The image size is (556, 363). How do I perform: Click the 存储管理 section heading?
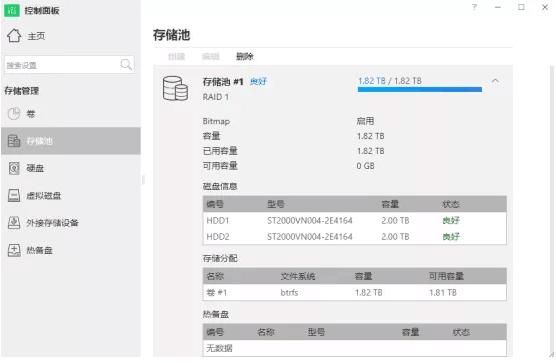click(x=22, y=91)
